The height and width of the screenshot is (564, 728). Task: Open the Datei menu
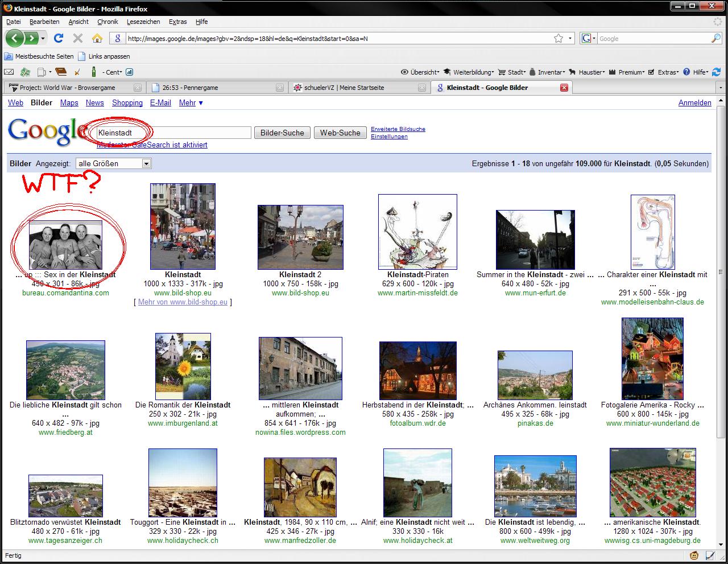click(14, 22)
